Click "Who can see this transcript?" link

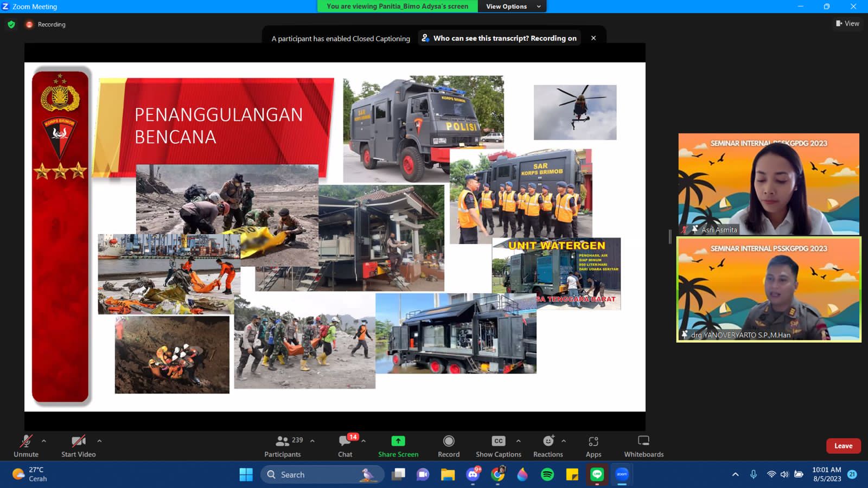[x=499, y=38]
